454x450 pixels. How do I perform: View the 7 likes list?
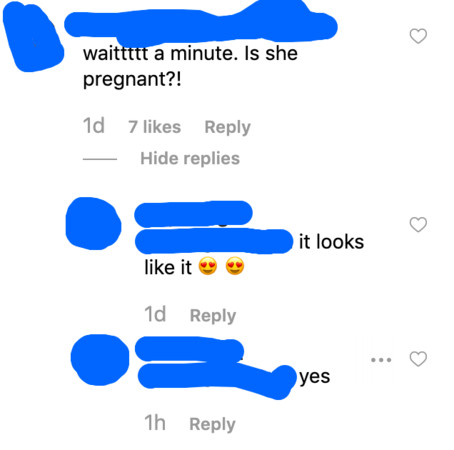[155, 127]
